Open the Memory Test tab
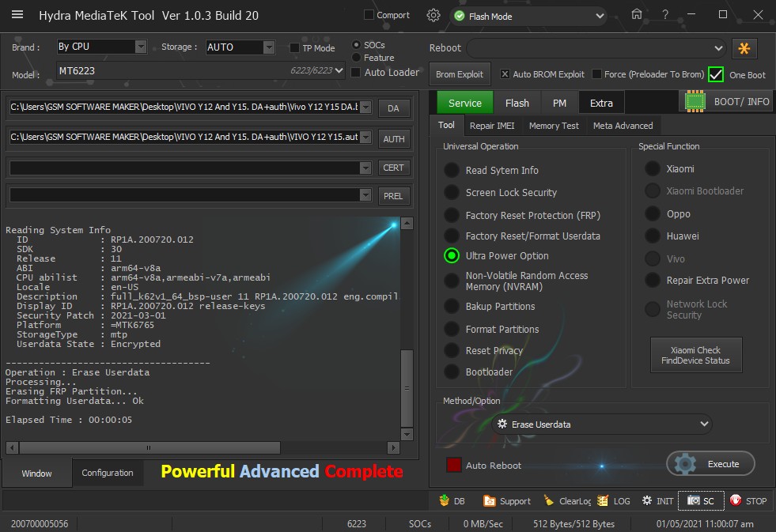The height and width of the screenshot is (532, 776). [x=554, y=126]
